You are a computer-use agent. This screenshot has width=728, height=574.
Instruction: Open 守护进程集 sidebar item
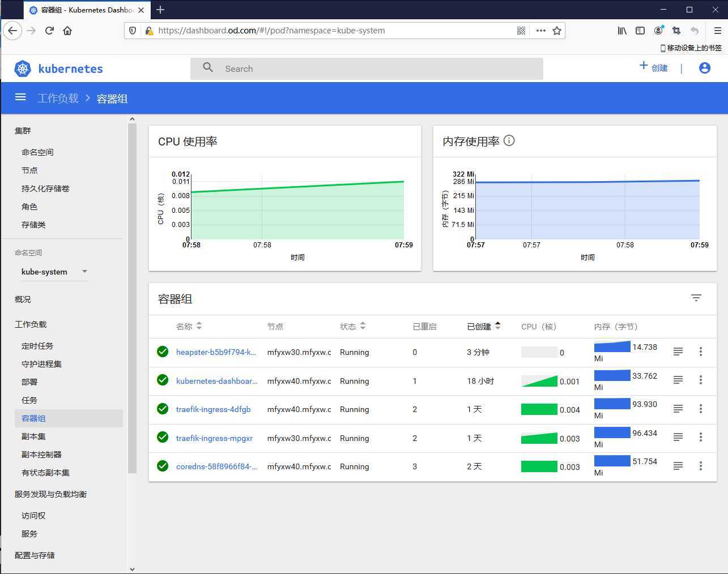point(41,364)
